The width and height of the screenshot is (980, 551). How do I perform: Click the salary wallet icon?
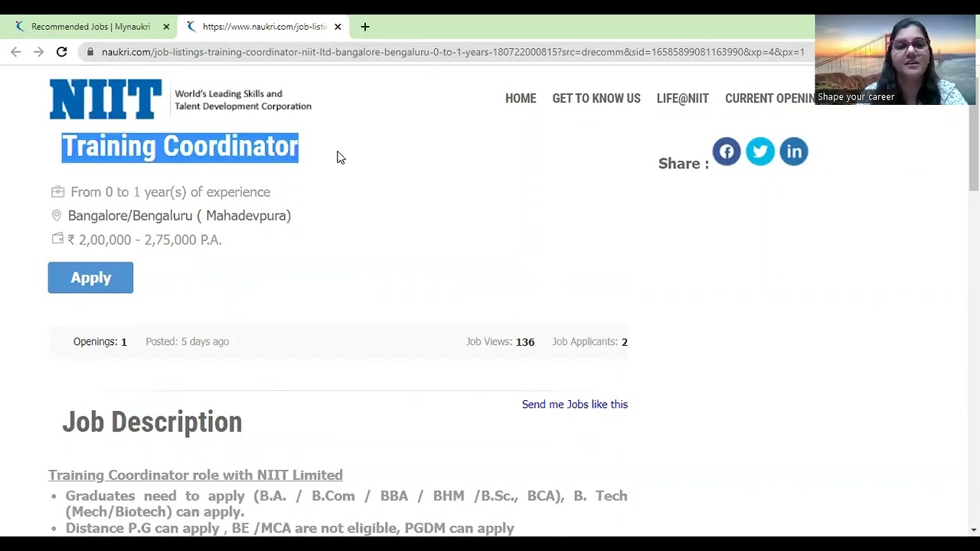pyautogui.click(x=57, y=239)
